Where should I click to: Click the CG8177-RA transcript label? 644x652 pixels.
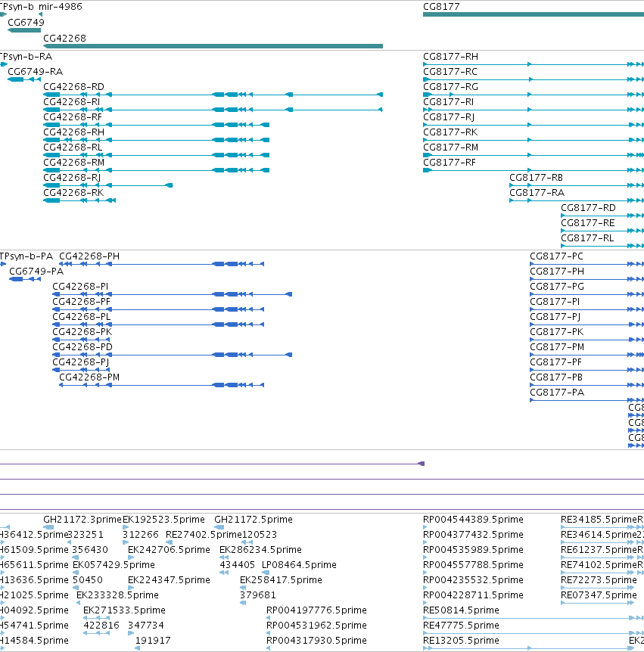537,193
